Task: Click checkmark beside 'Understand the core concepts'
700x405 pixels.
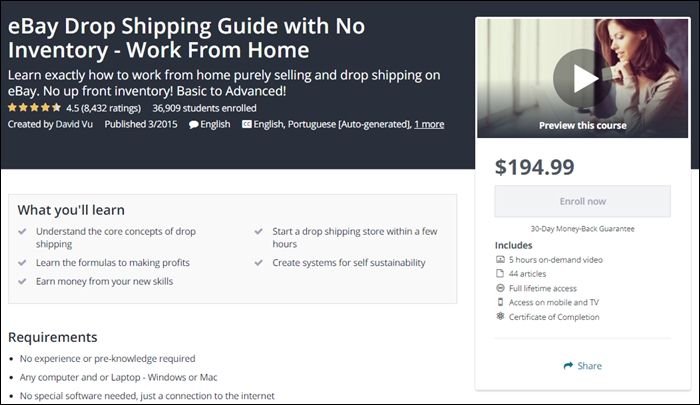Action: coord(24,231)
